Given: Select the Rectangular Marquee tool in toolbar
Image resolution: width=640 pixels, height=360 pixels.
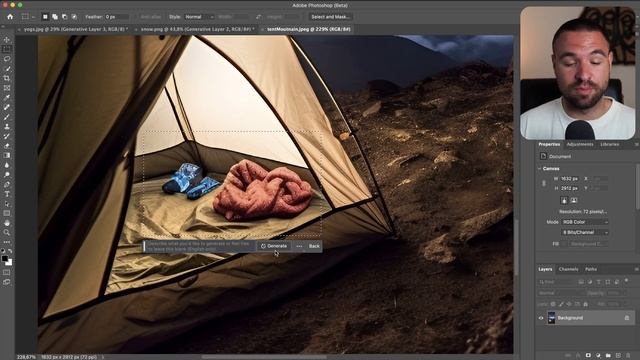Looking at the screenshot, I should point(7,49).
